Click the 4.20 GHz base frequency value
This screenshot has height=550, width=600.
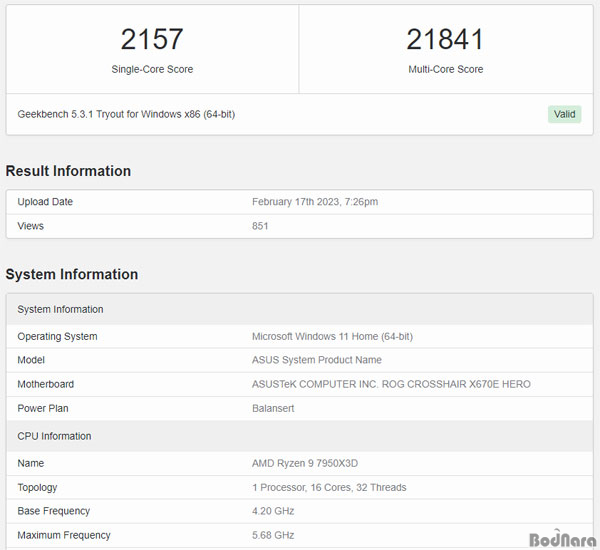coord(273,511)
